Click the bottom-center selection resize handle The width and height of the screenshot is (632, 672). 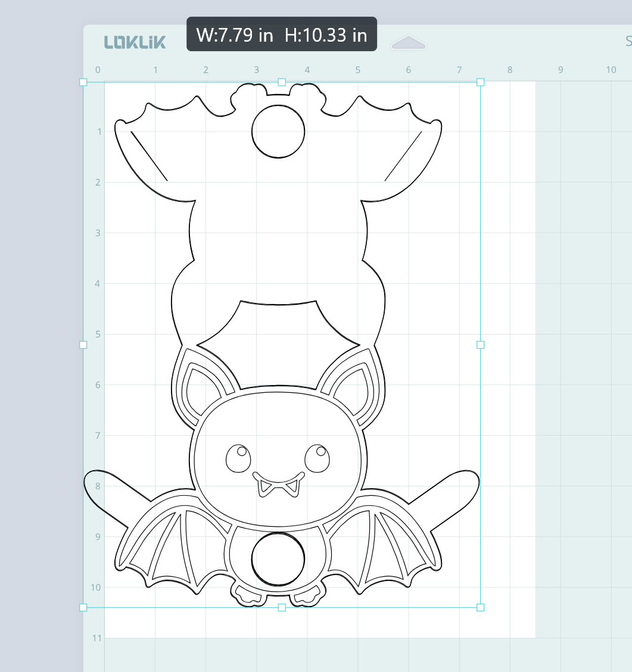click(x=282, y=607)
